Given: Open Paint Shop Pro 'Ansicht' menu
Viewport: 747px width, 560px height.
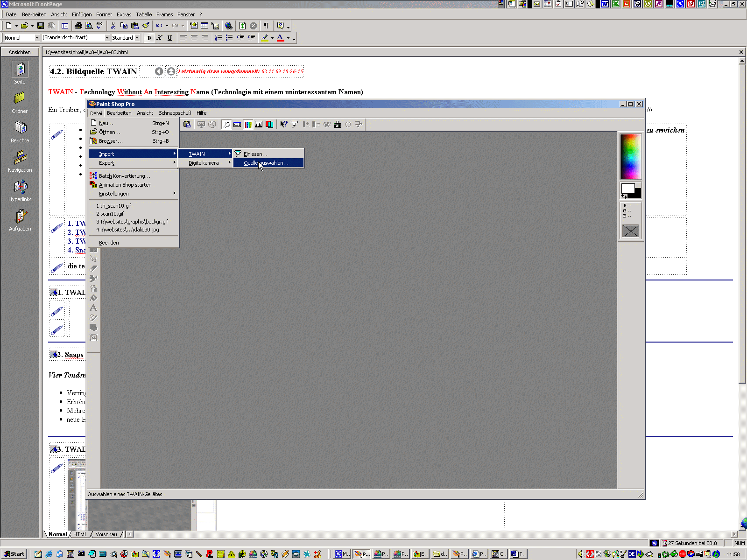Looking at the screenshot, I should [x=145, y=113].
